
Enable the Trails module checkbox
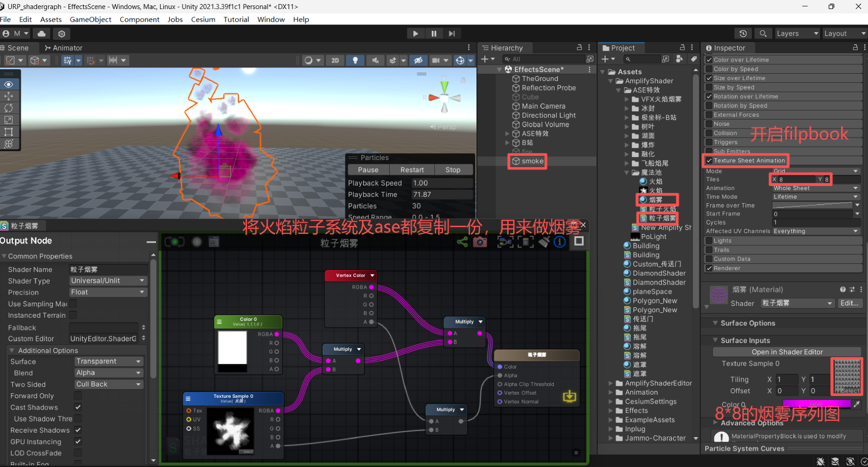(709, 250)
